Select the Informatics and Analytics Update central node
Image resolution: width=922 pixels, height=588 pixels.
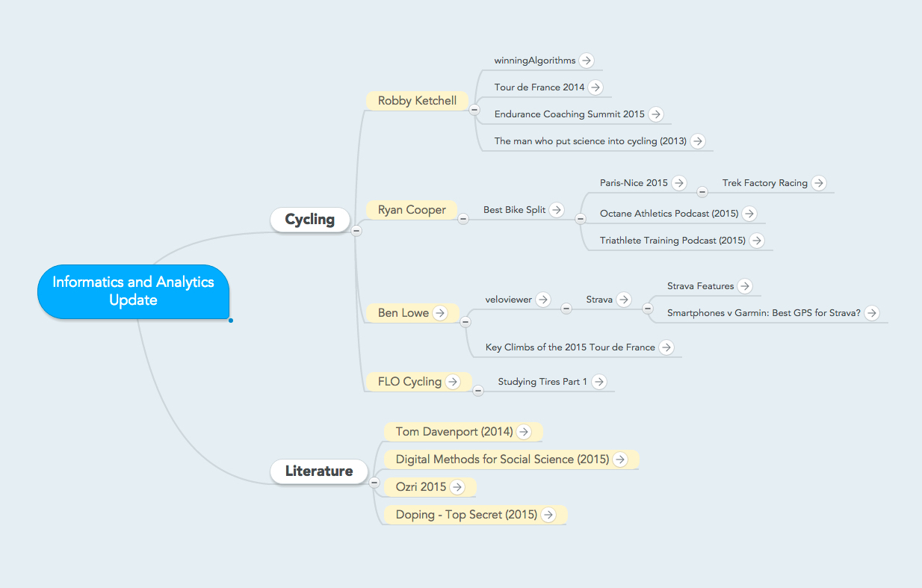point(133,291)
